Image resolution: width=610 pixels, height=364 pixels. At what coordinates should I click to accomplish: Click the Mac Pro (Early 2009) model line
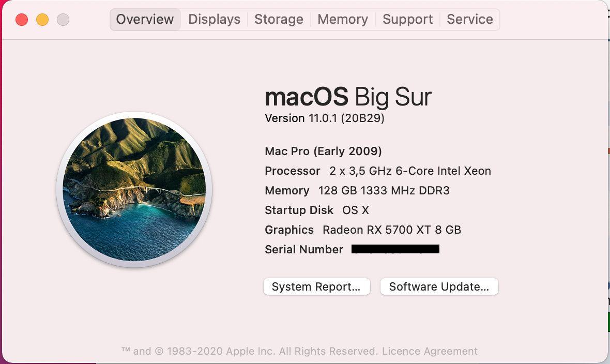click(323, 151)
